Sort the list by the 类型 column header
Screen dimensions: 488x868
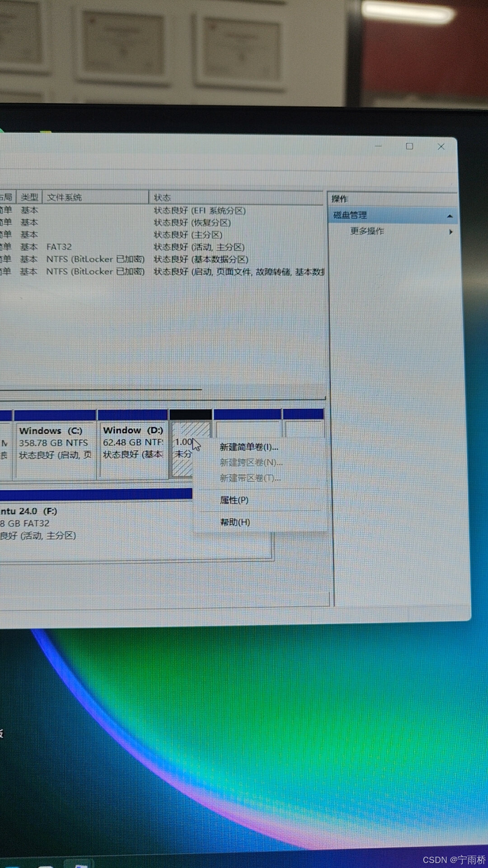pos(29,197)
